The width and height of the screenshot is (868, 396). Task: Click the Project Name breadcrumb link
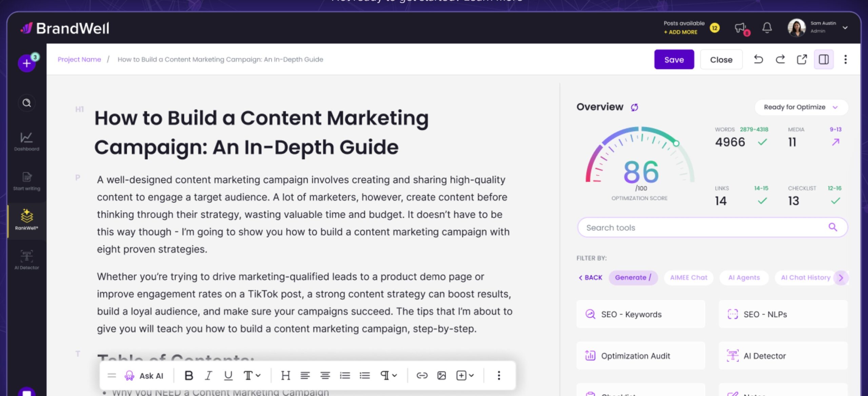[x=79, y=59]
